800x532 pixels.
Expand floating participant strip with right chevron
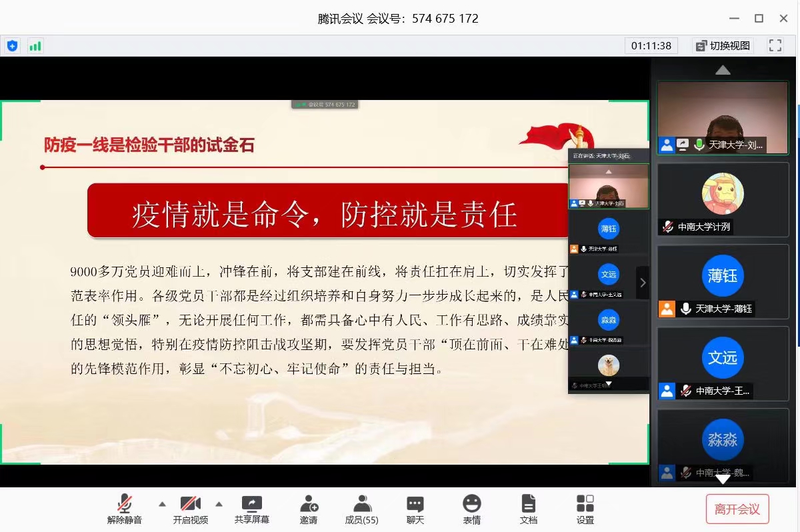(642, 282)
